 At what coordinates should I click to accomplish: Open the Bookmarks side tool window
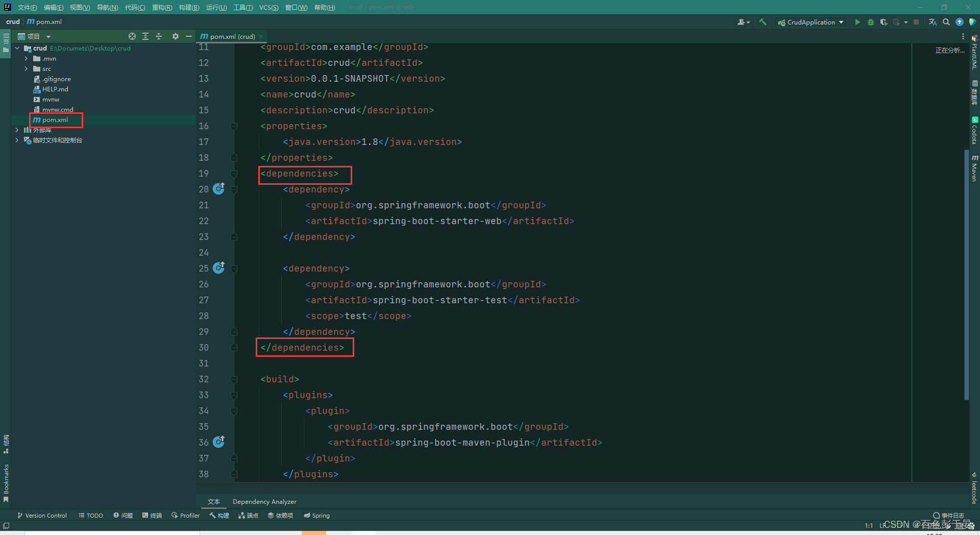point(6,483)
